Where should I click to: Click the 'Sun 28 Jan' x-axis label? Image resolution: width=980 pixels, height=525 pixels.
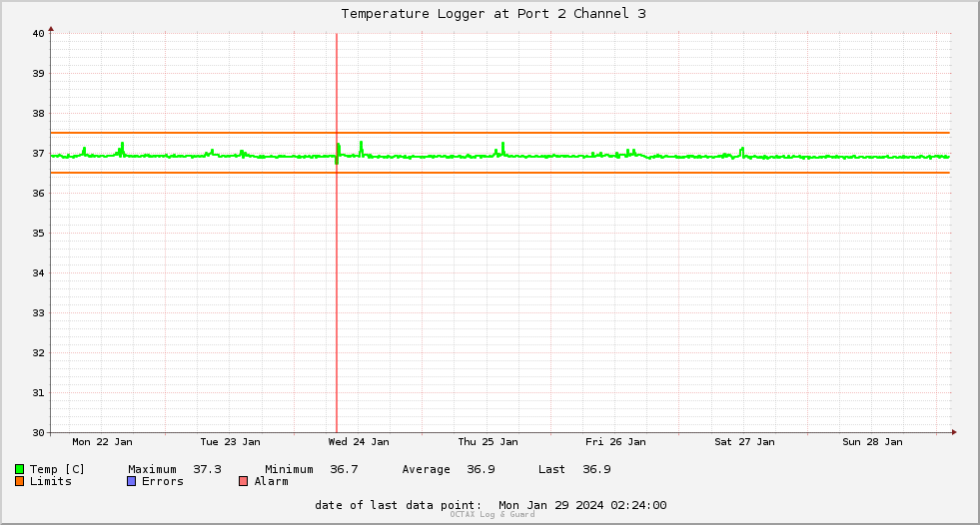tap(872, 442)
